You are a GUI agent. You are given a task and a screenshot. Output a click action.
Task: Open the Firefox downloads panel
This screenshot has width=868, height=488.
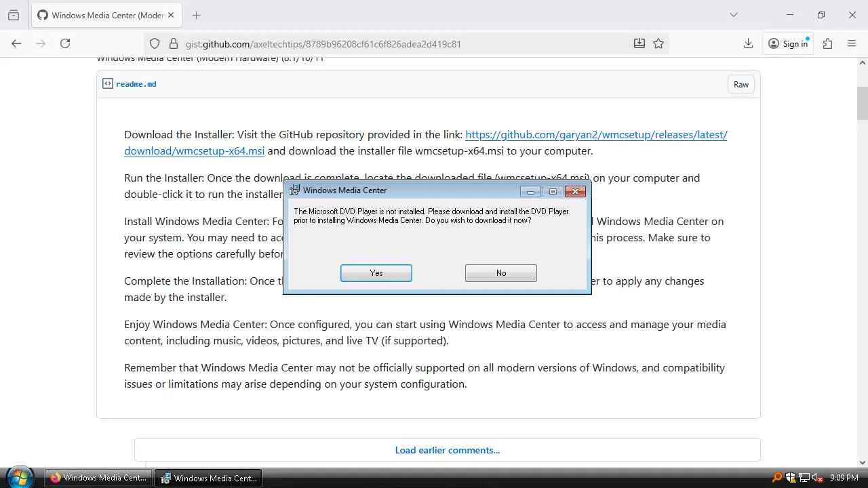tap(748, 43)
